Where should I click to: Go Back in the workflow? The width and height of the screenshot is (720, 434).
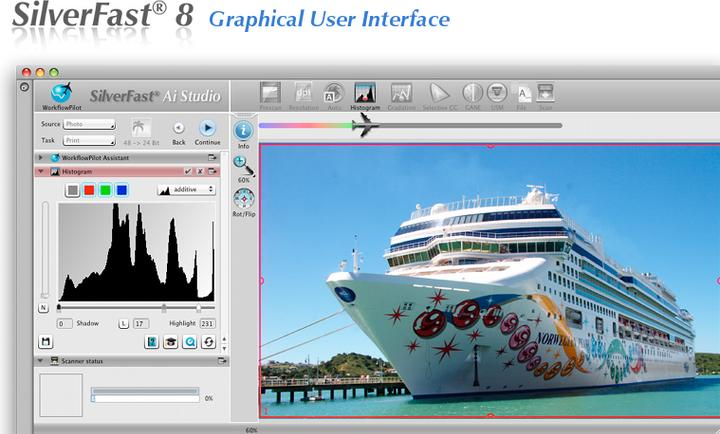179,128
